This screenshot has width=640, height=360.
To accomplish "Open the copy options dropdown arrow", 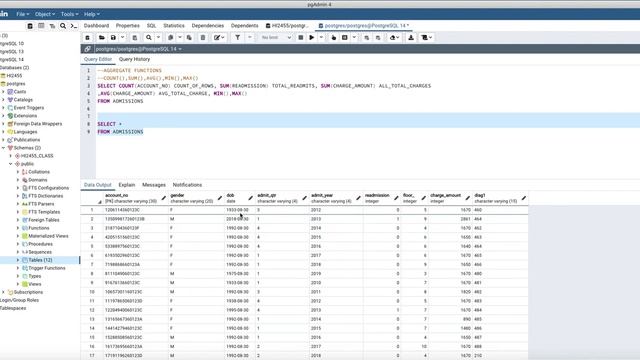I will [x=180, y=38].
